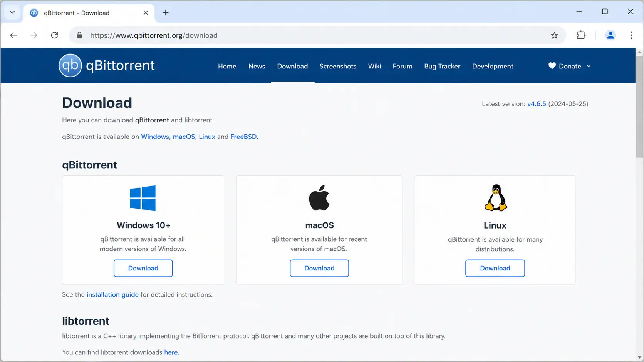Minimize the browser window
Screen dimensions: 644x362
579,12
